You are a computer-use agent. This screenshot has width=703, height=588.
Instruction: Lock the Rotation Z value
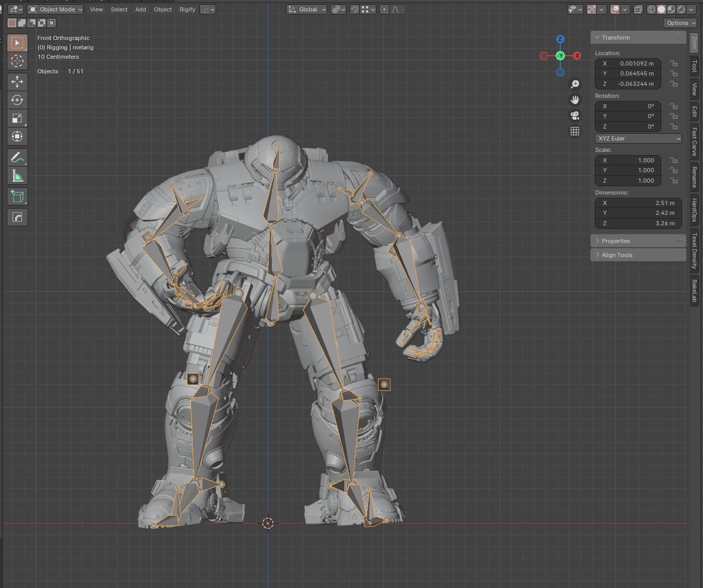point(674,126)
